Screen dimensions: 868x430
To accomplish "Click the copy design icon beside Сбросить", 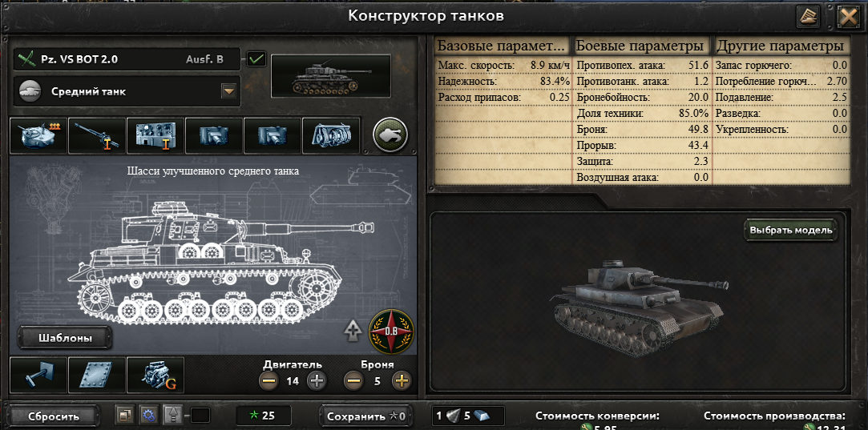I will 124,415.
